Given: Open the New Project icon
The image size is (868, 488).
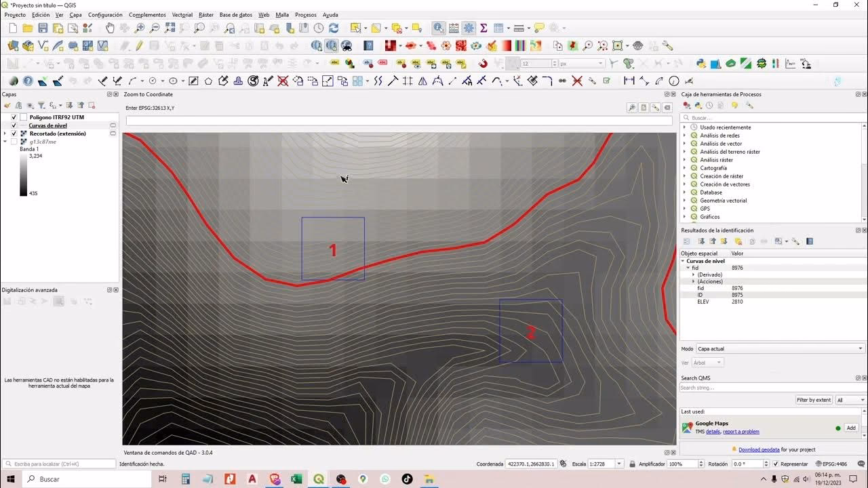Looking at the screenshot, I should 12,28.
